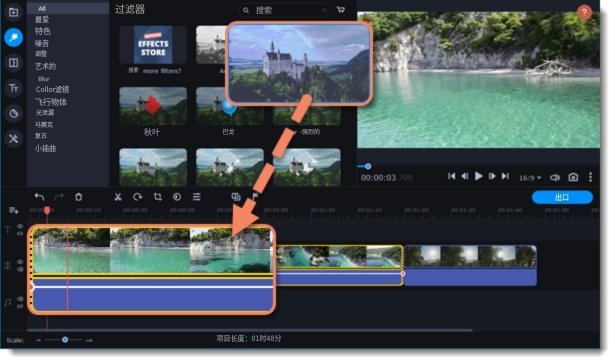
Task: Mute the music audio track
Action: tap(20, 306)
